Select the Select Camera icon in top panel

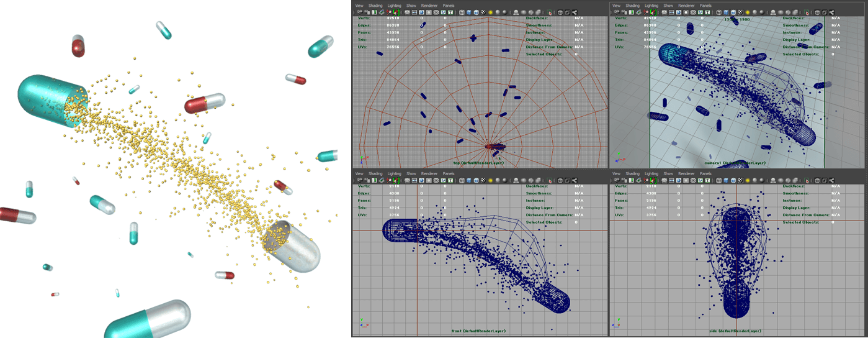point(359,12)
